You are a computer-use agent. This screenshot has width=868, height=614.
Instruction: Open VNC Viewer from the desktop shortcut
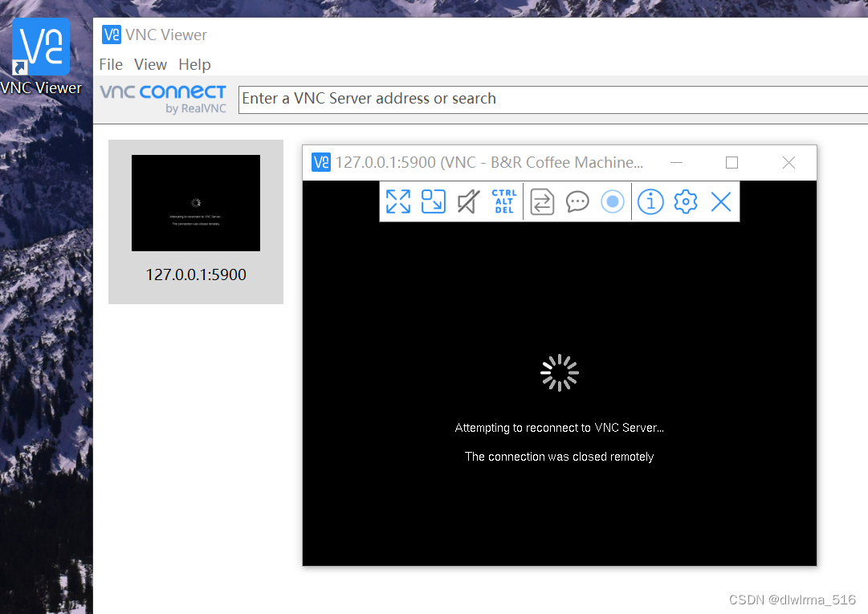point(41,47)
